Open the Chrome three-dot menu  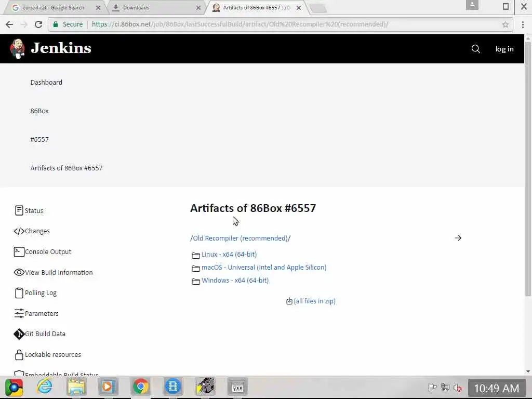click(x=523, y=24)
